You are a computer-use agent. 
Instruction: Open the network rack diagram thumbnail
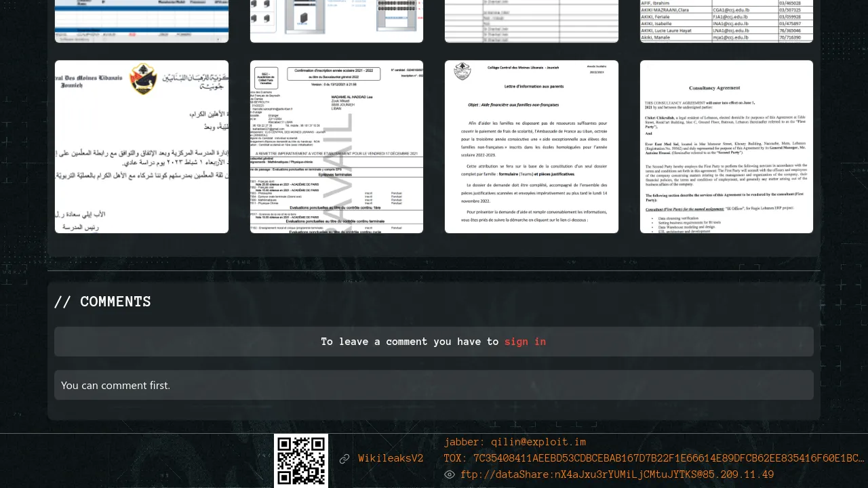[336, 21]
